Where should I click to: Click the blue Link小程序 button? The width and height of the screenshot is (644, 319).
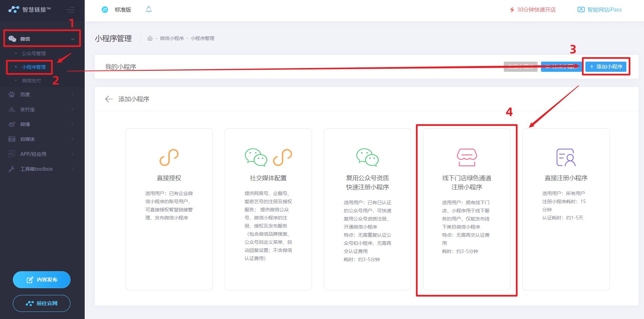click(562, 67)
